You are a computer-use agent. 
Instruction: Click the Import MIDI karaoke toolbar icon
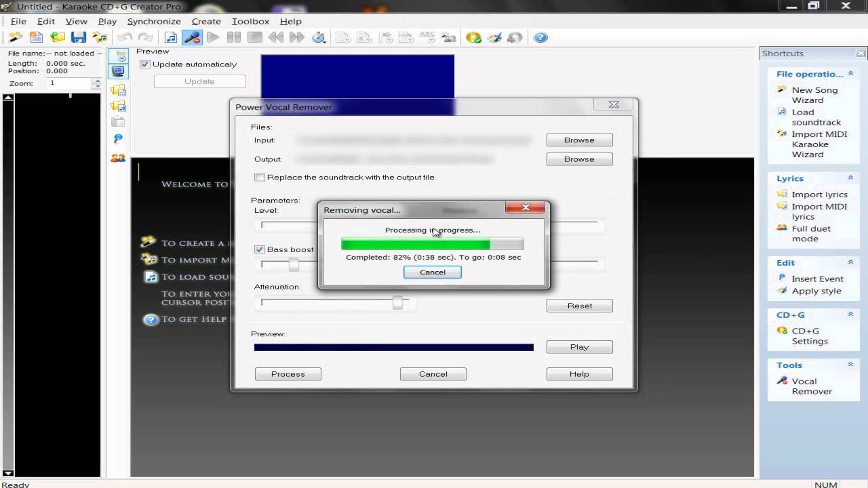[x=100, y=37]
